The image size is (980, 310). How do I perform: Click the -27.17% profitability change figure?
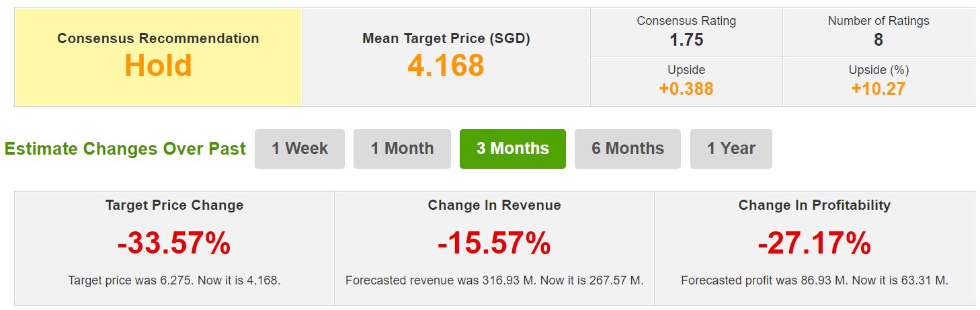point(814,243)
